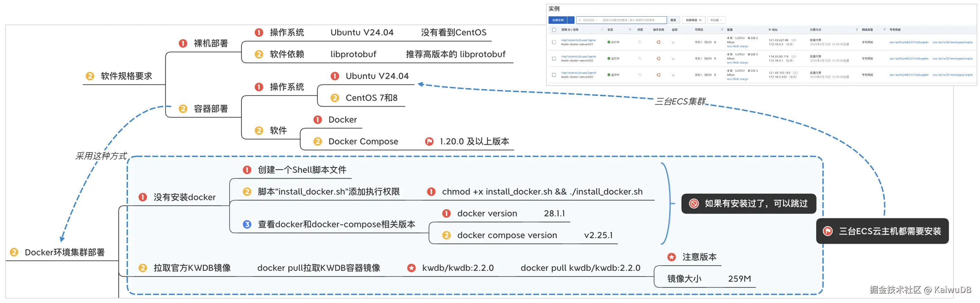Click the 状态 column filter icon
Screen dimensions: 980x303
(630, 30)
